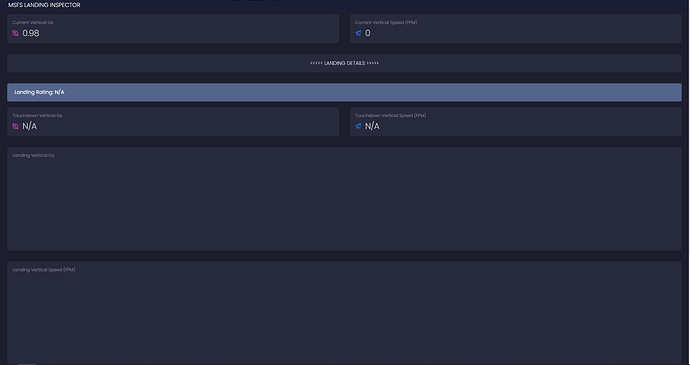Click the current vertical speed value 0
Viewport: 690px width, 365px height.
[x=367, y=33]
